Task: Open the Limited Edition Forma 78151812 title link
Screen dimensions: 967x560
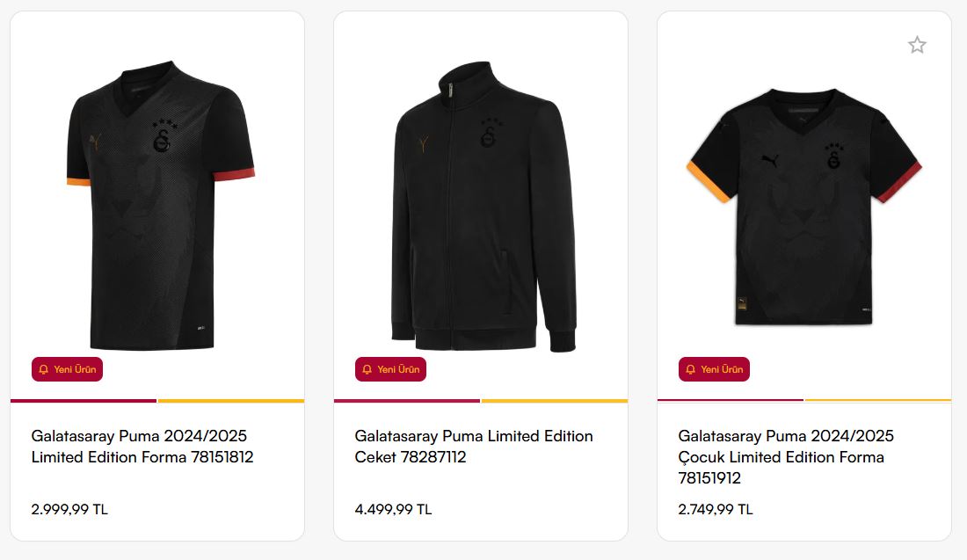Action: click(142, 447)
